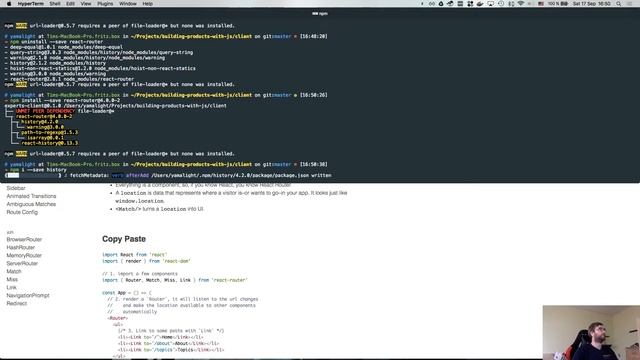Open the Ambiguous Matches example link
640x360 pixels.
(x=31, y=204)
